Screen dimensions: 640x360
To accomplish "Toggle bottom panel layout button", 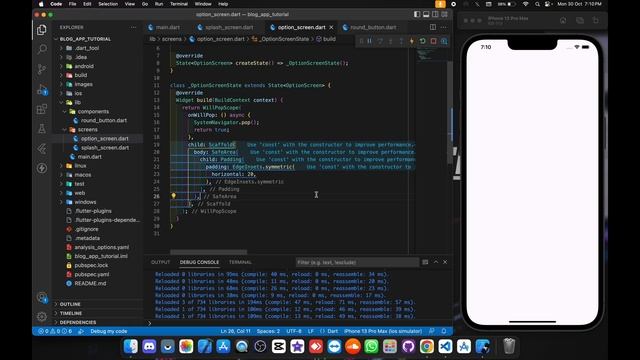I will [x=426, y=14].
